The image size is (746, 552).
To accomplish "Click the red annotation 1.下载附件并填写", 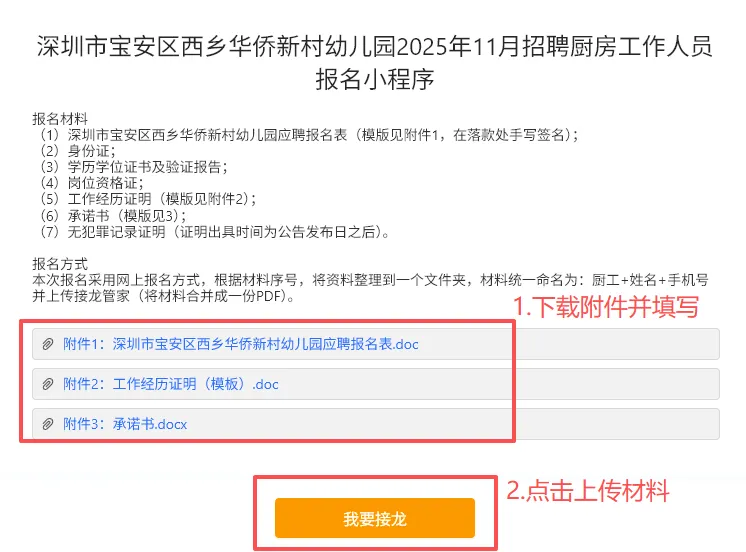I will [x=605, y=307].
